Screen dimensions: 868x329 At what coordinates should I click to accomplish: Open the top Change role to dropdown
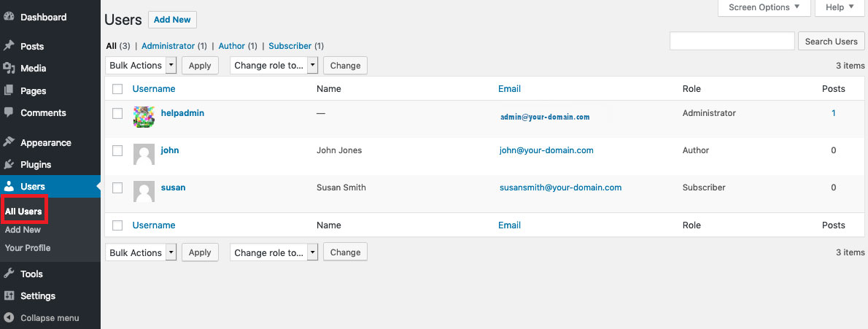(x=274, y=66)
